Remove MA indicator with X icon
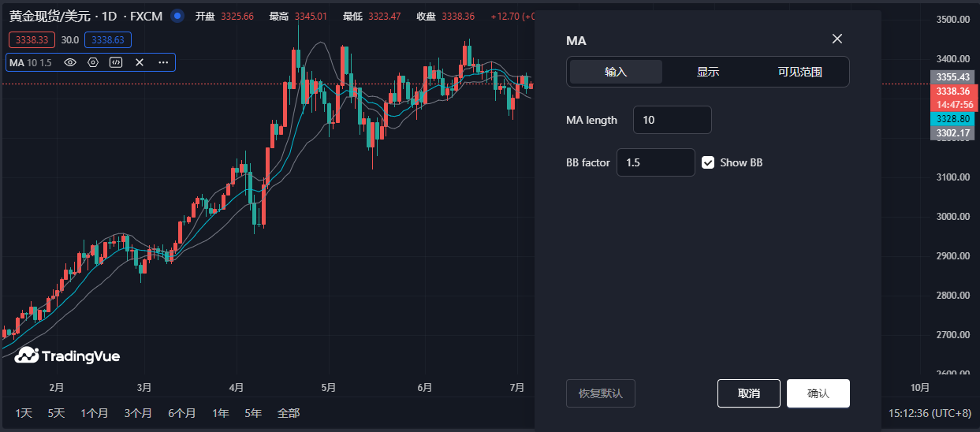This screenshot has height=432, width=980. [140, 62]
